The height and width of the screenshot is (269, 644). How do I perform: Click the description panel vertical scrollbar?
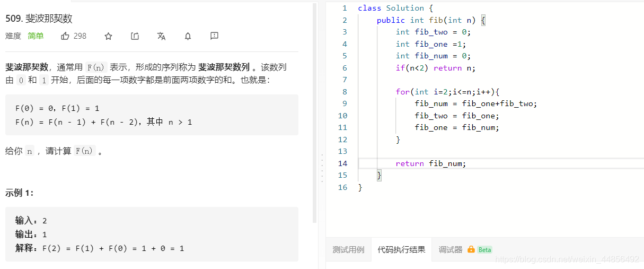[x=315, y=113]
